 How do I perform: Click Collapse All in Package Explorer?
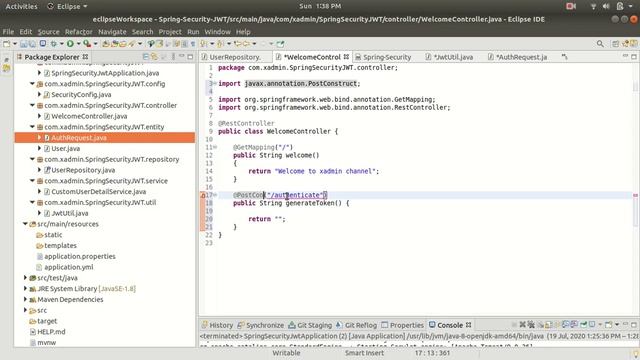146,57
